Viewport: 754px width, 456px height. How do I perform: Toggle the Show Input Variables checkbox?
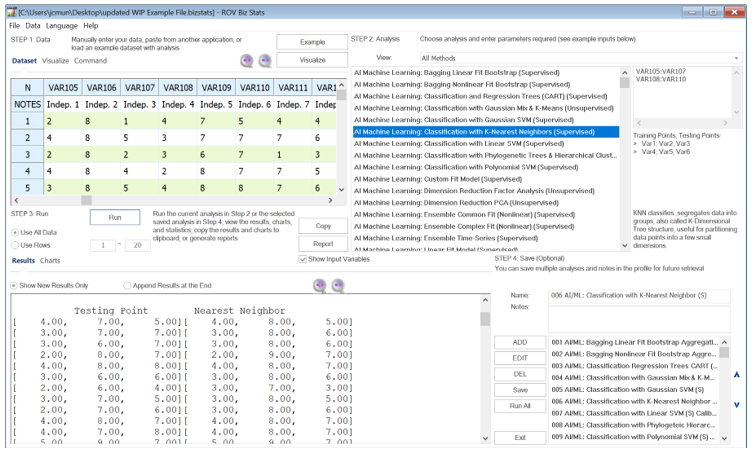pyautogui.click(x=302, y=259)
